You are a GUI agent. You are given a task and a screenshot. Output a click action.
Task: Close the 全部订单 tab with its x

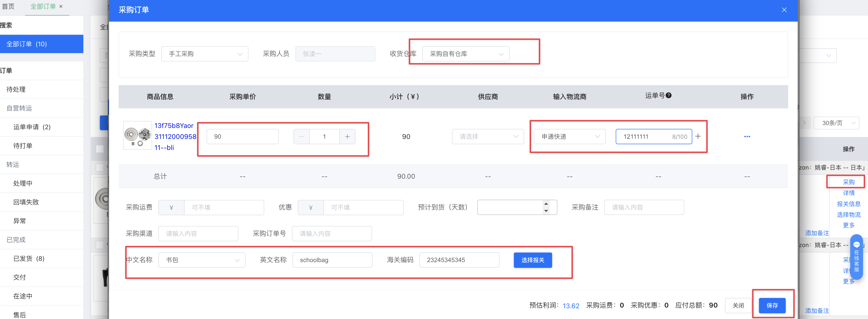click(x=61, y=6)
